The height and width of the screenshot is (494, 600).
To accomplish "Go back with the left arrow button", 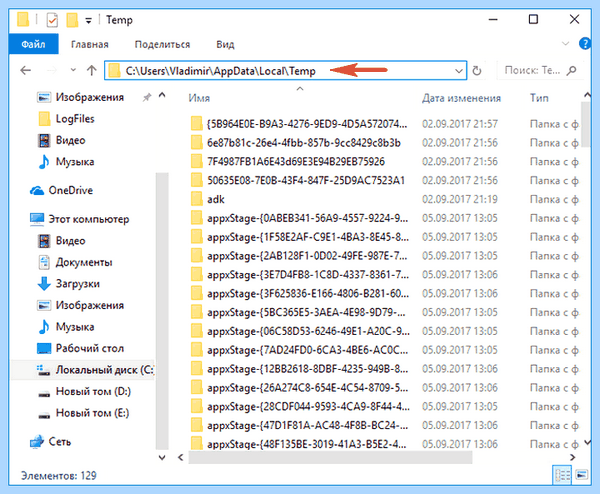I will click(26, 70).
